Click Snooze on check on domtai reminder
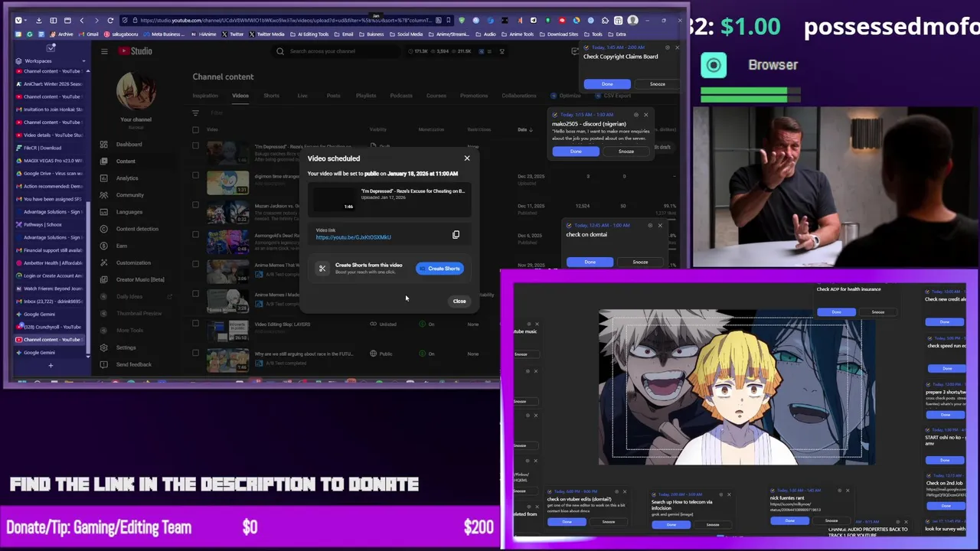This screenshot has width=980, height=551. coord(640,262)
